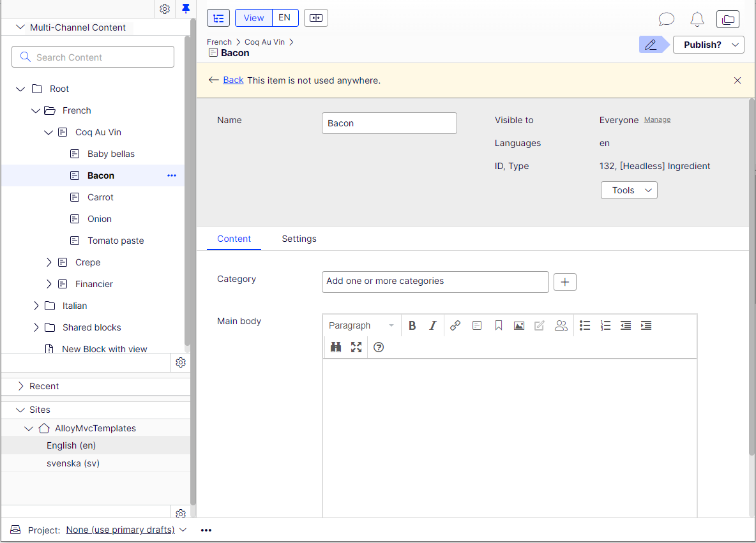This screenshot has width=756, height=543.
Task: Increase indent in editor toolbar
Action: point(646,325)
